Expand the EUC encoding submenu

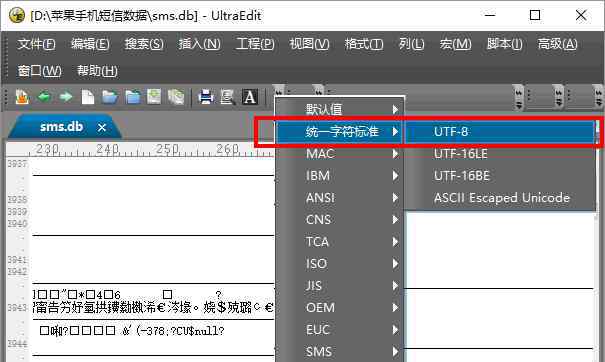click(x=340, y=330)
